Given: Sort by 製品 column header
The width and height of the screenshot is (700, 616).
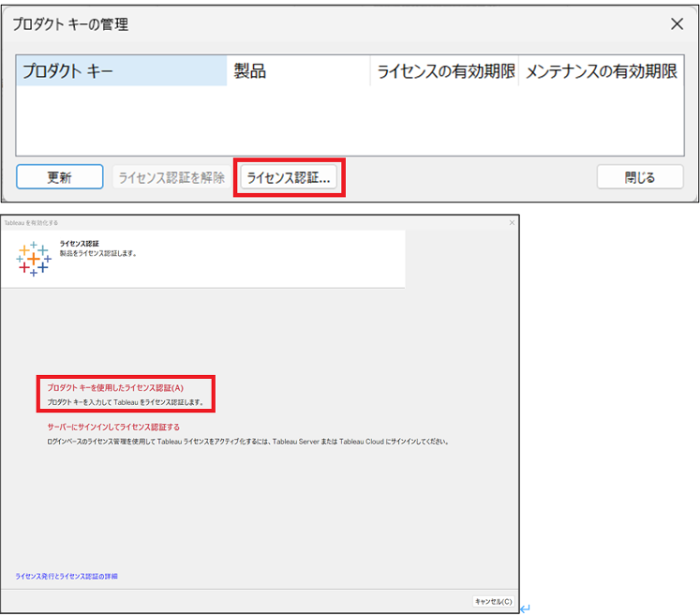Looking at the screenshot, I should [x=297, y=71].
